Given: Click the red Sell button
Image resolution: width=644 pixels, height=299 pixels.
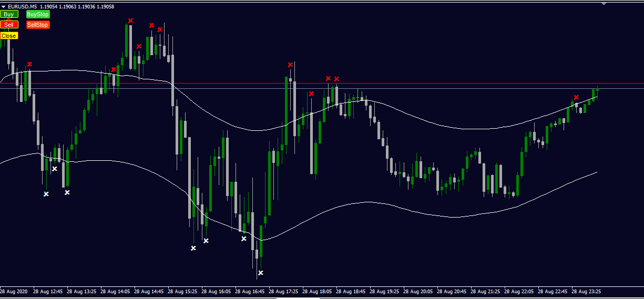Looking at the screenshot, I should [9, 25].
